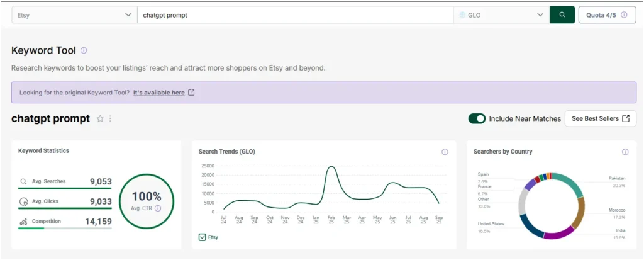Image resolution: width=644 pixels, height=260 pixels.
Task: Click the Competition value 14,159
Action: (98, 222)
